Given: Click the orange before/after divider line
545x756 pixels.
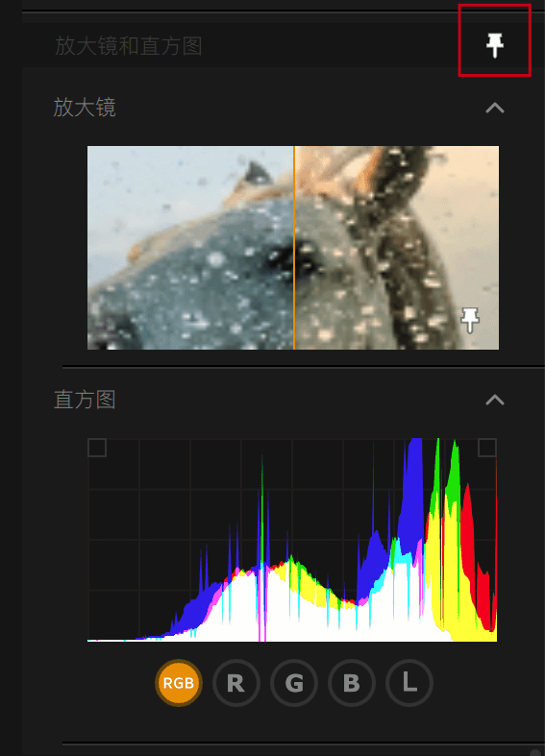Looking at the screenshot, I should (294, 248).
